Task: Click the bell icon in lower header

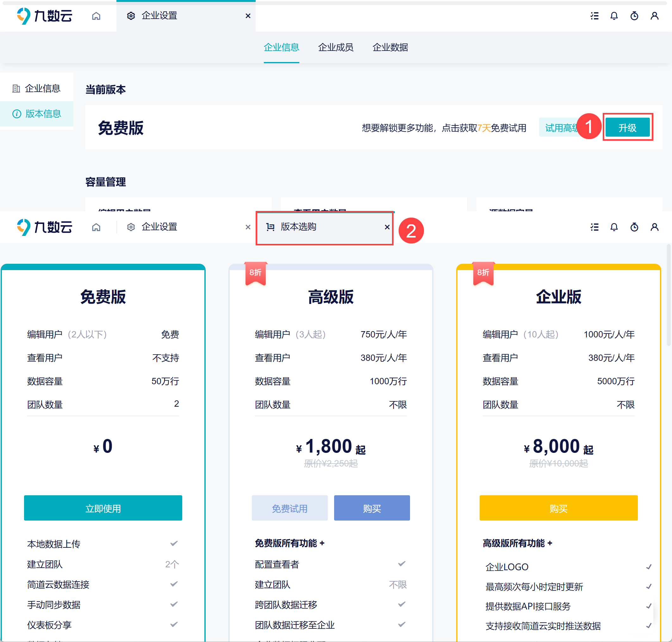Action: pos(614,227)
